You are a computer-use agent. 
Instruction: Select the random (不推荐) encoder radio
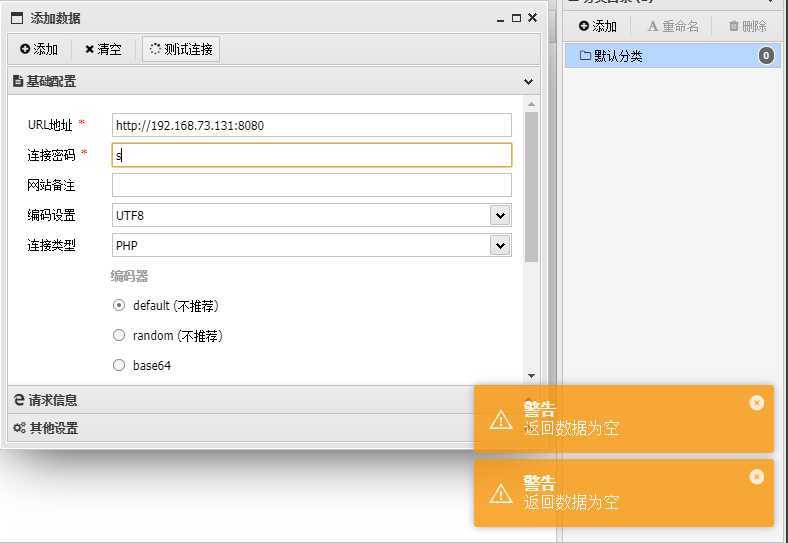pyautogui.click(x=119, y=335)
